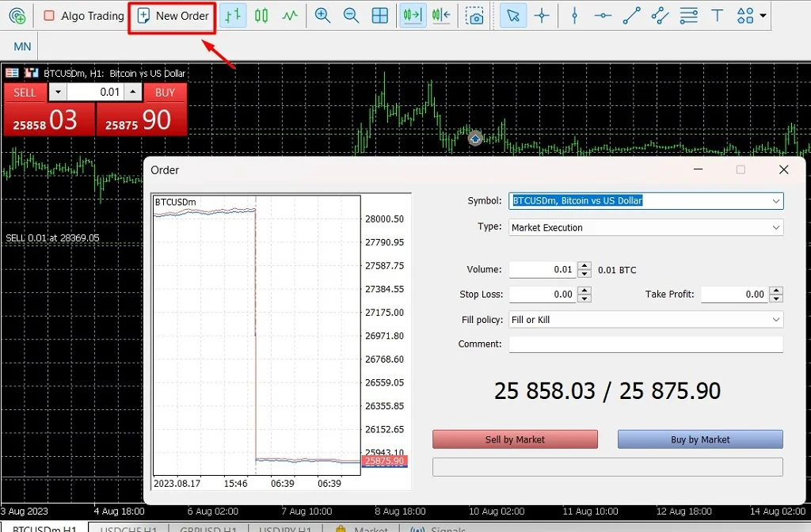811x532 pixels.
Task: Zoom in on the chart
Action: (322, 15)
